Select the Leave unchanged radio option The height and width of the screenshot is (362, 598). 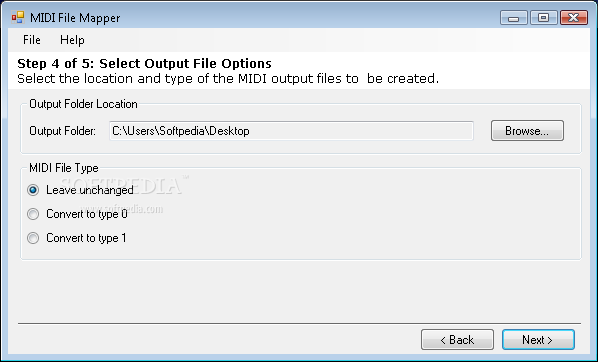80,190
